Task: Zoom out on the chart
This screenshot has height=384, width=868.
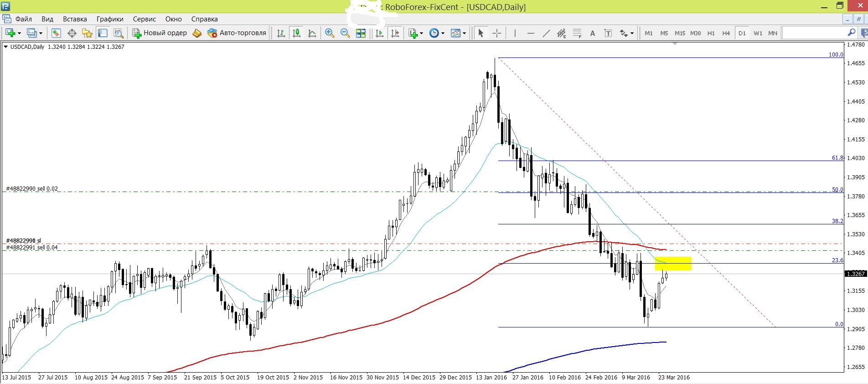Action: pos(345,33)
